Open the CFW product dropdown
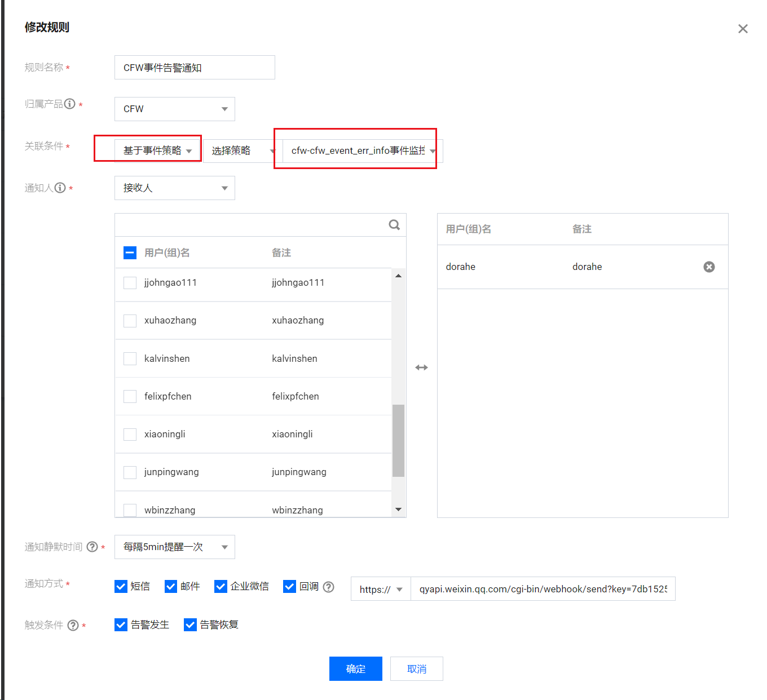This screenshot has width=767, height=700. 174,109
